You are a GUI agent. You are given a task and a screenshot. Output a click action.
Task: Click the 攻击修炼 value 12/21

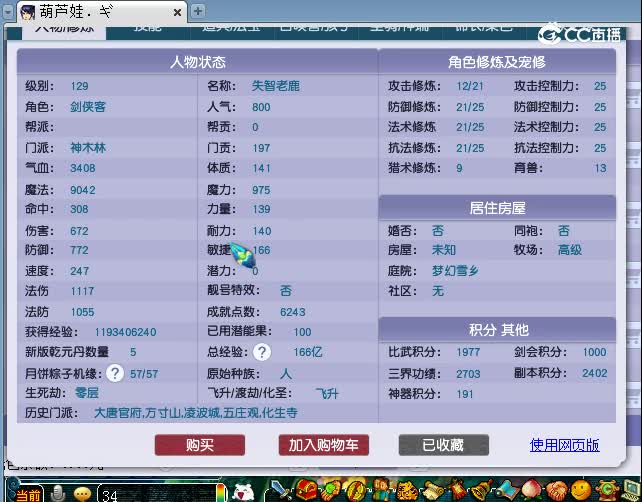[470, 86]
